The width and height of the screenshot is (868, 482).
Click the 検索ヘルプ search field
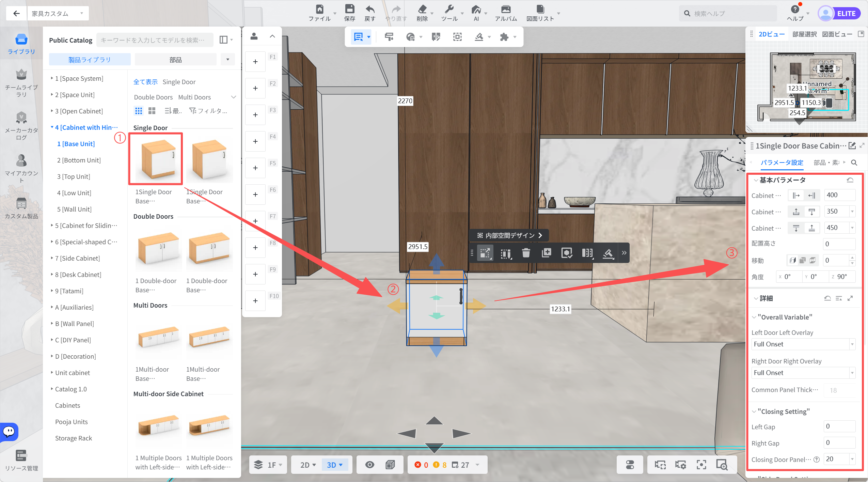[x=729, y=13]
